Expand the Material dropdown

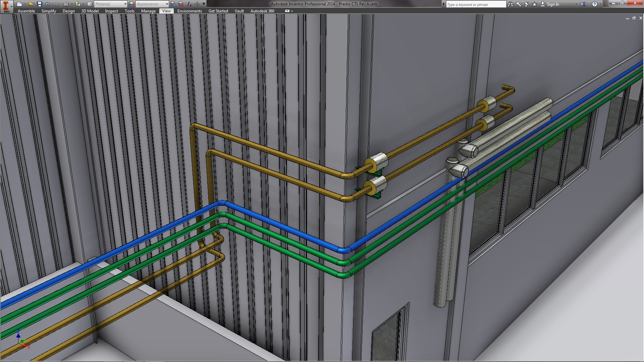tap(125, 4)
